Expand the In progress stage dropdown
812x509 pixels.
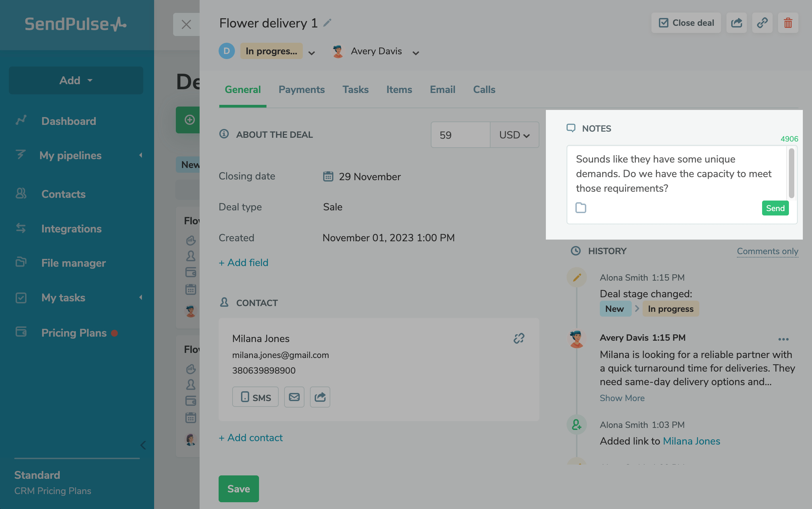pyautogui.click(x=311, y=53)
